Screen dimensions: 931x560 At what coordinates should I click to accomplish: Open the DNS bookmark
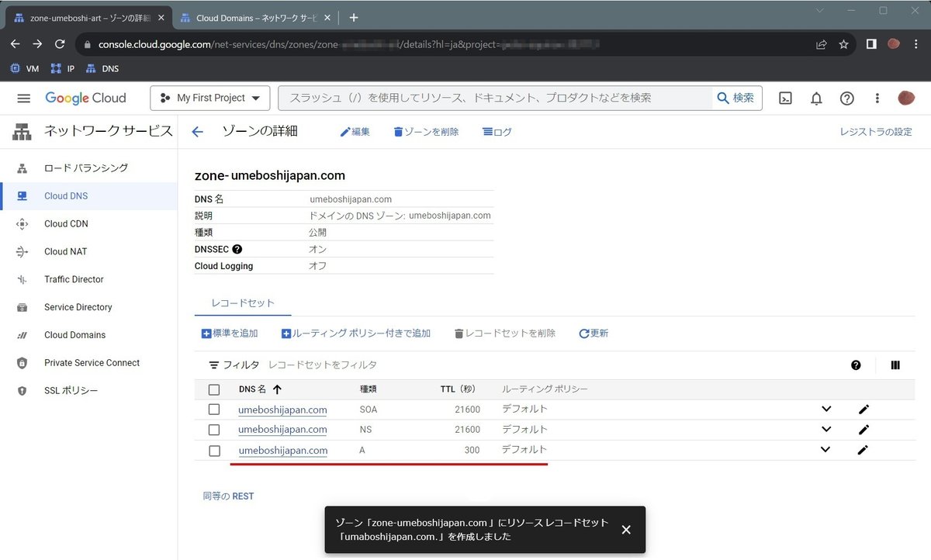102,68
